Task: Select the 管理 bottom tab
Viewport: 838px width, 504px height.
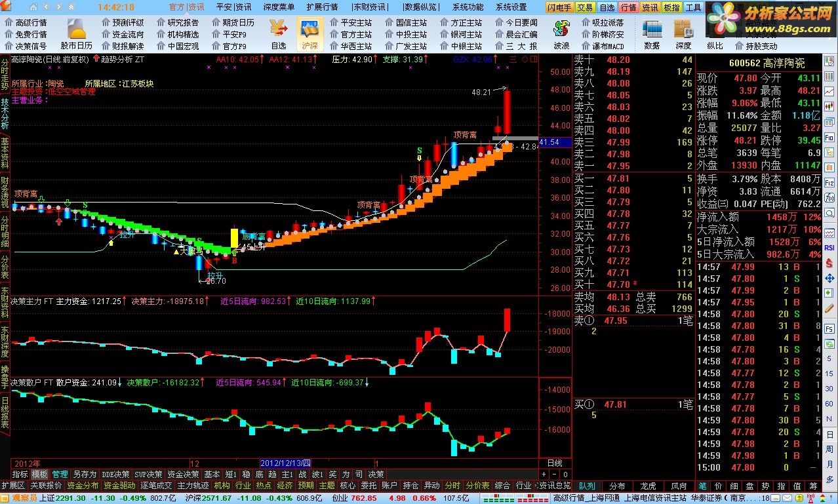Action: 60,474
